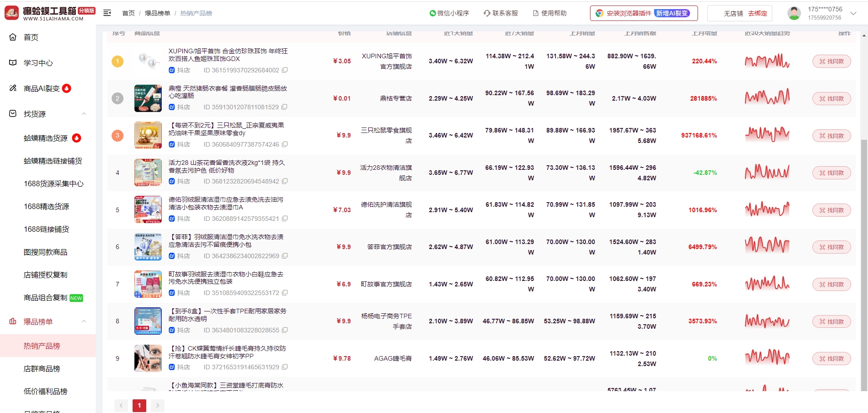The height and width of the screenshot is (413, 868).
Task: Copy product ID 3634801083228028655
Action: [285, 330]
